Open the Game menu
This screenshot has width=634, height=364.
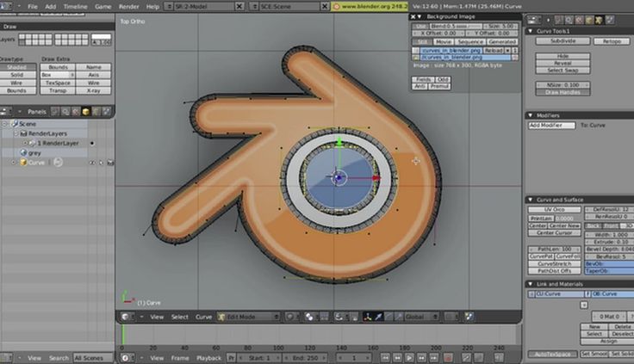coord(103,7)
